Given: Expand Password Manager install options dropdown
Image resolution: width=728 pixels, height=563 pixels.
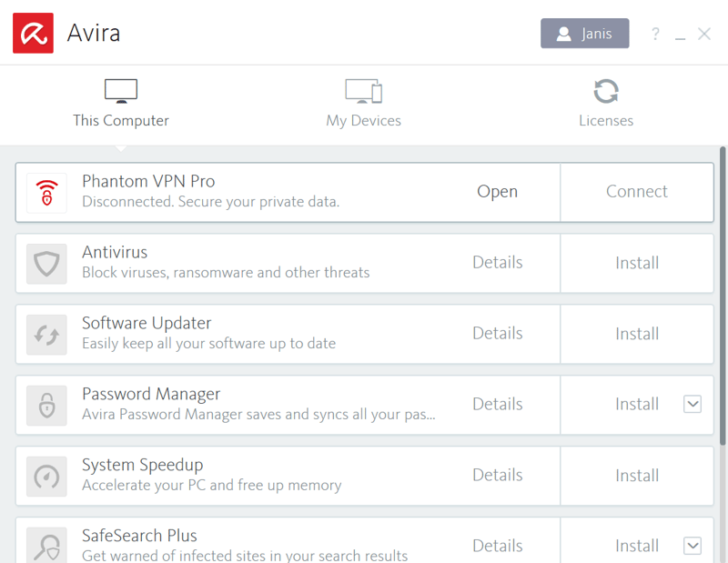Looking at the screenshot, I should point(693,404).
